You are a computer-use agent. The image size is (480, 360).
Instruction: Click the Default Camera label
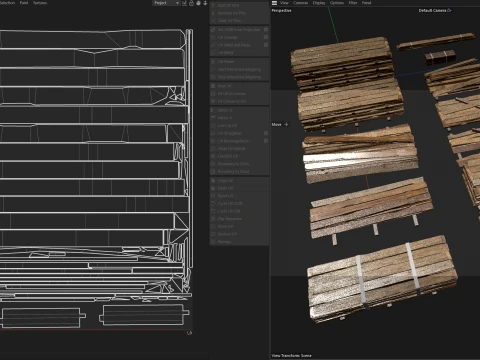point(432,11)
